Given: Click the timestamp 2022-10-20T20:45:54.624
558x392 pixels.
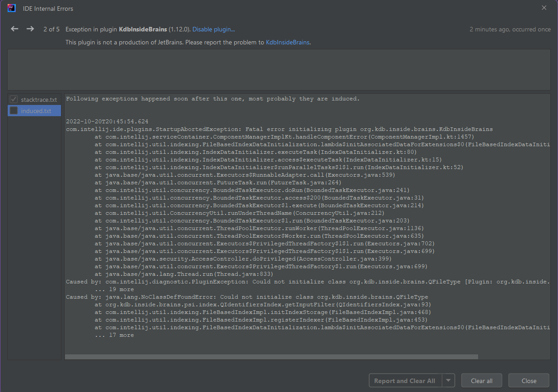Looking at the screenshot, I should (x=107, y=122).
